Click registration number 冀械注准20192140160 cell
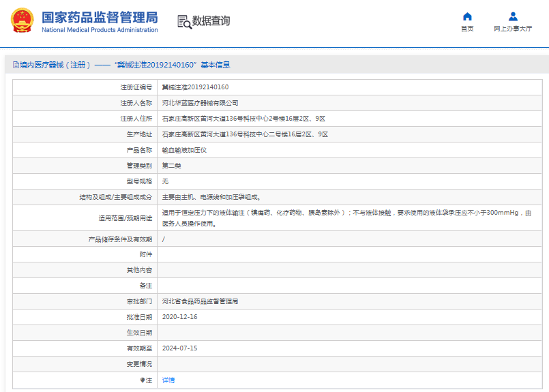Viewport: 549px width, 392px height. point(195,87)
